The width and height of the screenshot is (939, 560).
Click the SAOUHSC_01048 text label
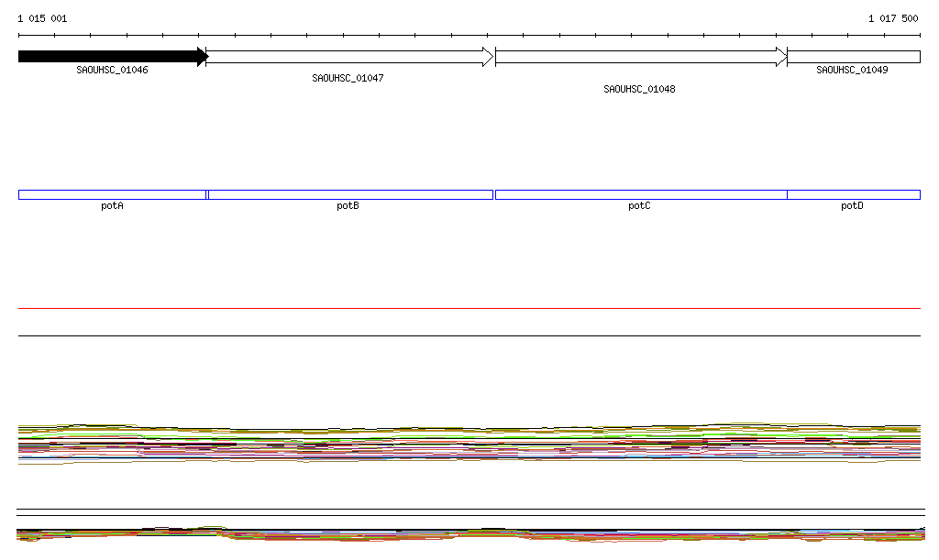[x=639, y=90]
